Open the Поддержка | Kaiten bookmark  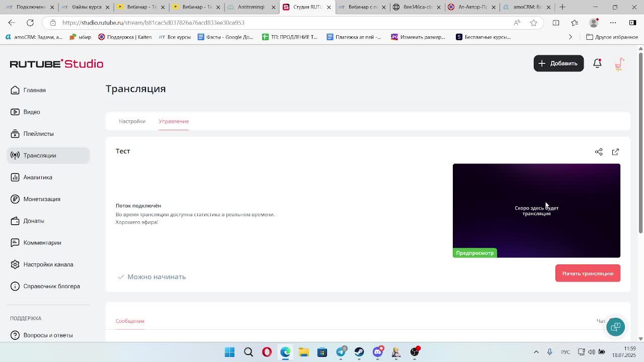(125, 37)
